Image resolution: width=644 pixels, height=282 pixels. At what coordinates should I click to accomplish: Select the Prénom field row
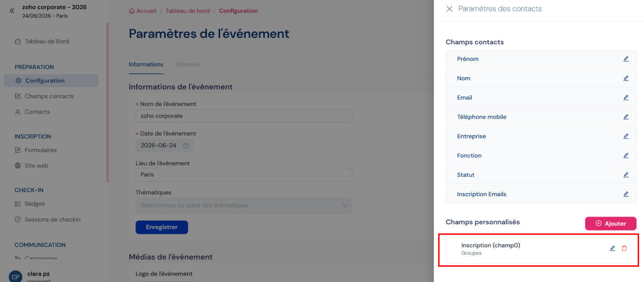pyautogui.click(x=541, y=59)
